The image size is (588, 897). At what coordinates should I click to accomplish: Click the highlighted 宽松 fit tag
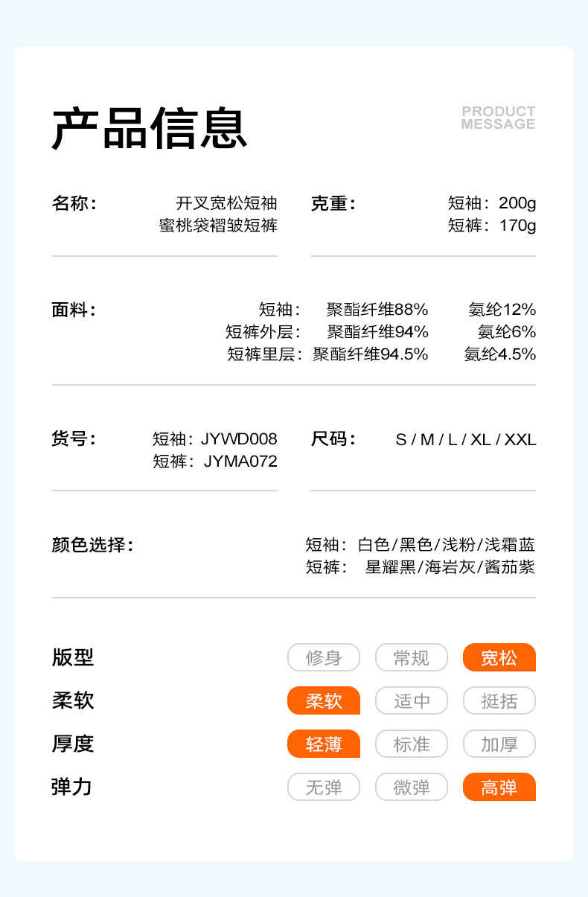[x=499, y=657]
